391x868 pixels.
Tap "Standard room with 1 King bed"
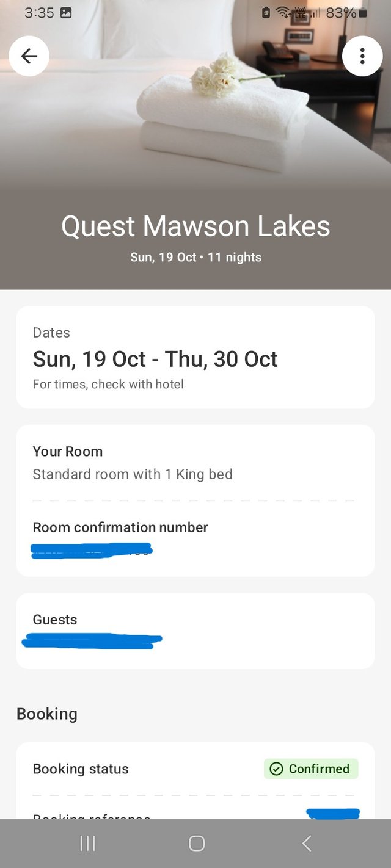point(133,474)
